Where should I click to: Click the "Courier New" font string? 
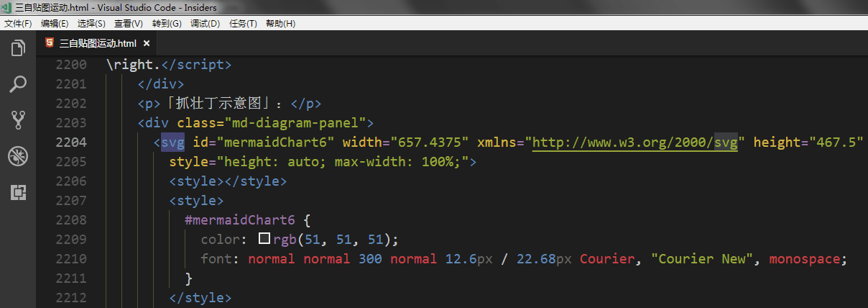point(702,258)
